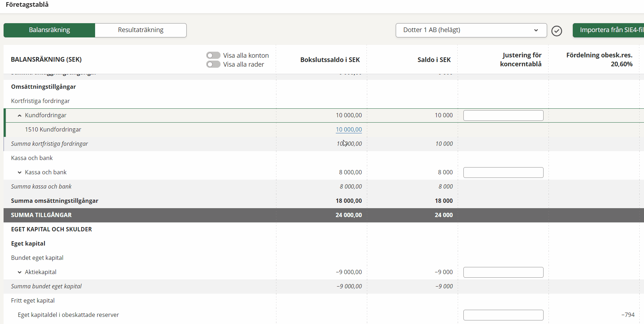This screenshot has width=644, height=324.
Task: Click the Fördelning obesk.res. column header
Action: tap(599, 60)
